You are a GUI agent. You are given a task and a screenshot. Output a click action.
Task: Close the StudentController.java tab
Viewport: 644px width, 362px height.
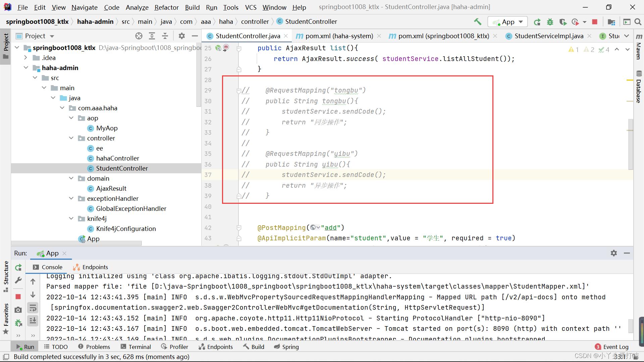286,36
